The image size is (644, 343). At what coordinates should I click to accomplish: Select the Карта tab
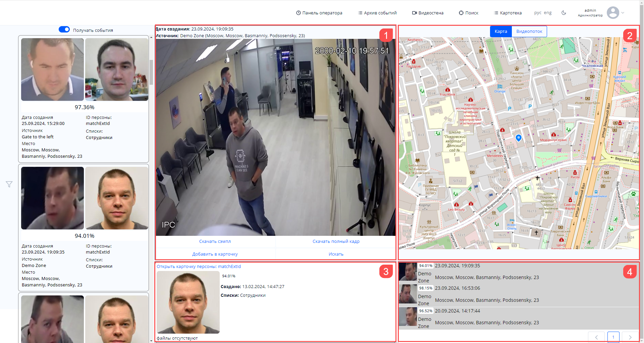coord(501,31)
